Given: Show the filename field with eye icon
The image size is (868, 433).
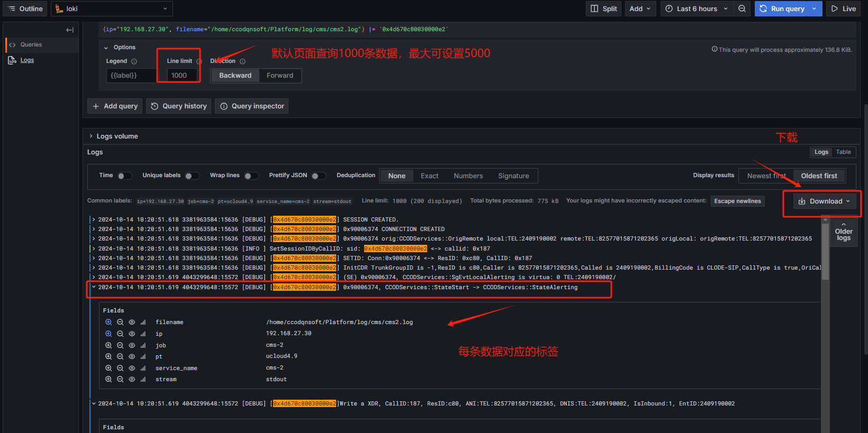Looking at the screenshot, I should coord(132,322).
